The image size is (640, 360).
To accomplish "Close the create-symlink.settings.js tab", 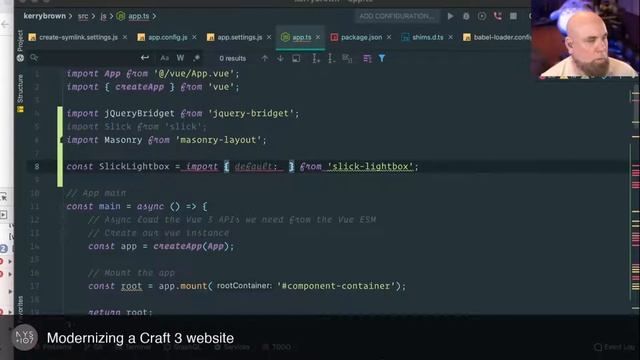I will coord(125,37).
